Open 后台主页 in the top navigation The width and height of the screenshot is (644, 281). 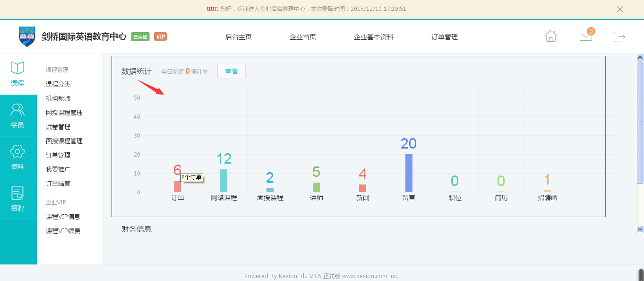pos(239,36)
